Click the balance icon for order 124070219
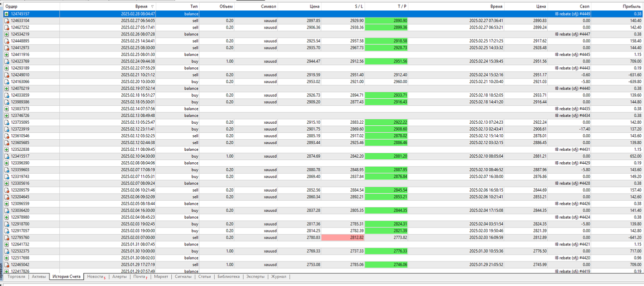This screenshot has width=644, height=286. [6, 88]
